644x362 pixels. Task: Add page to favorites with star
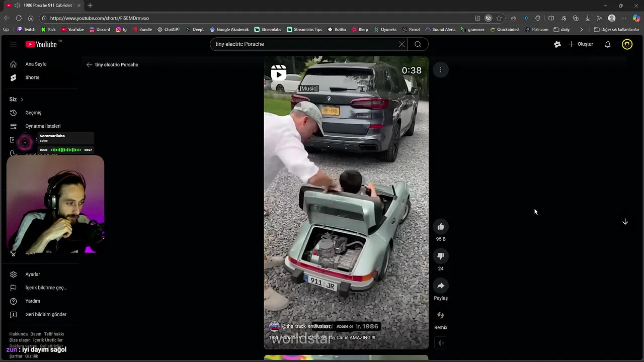499,18
